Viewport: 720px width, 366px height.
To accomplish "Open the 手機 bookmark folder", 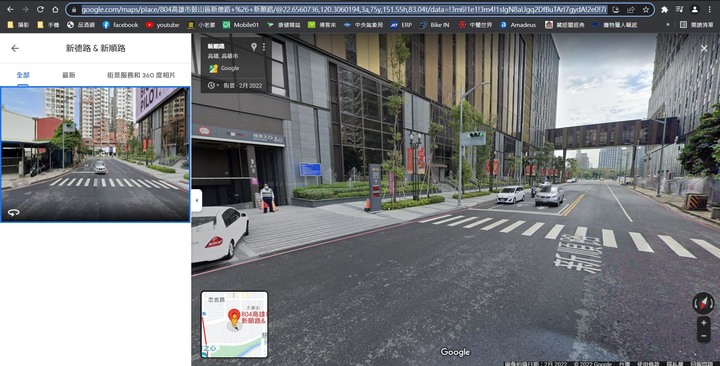I will click(48, 25).
